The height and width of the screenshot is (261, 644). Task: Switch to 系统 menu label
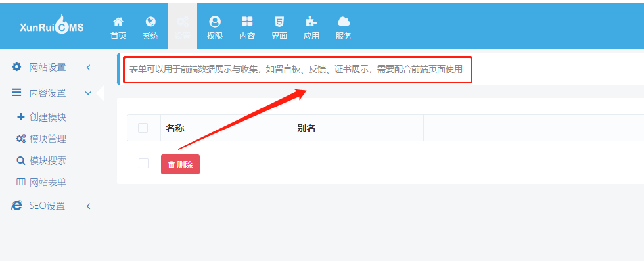(150, 36)
